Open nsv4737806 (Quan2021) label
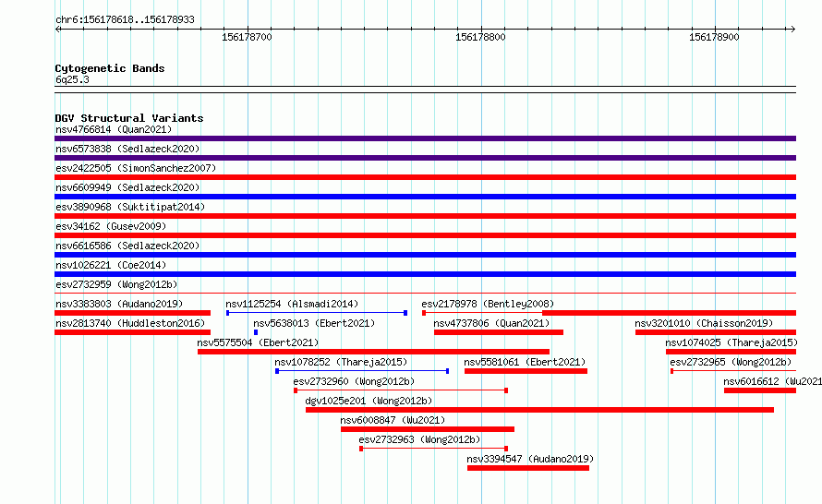Image resolution: width=822 pixels, height=504 pixels. coord(491,323)
